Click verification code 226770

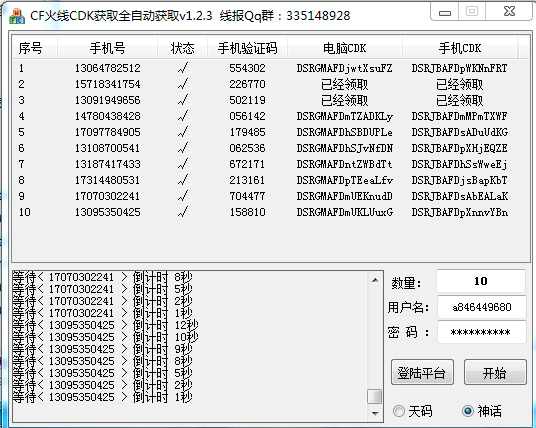(247, 84)
